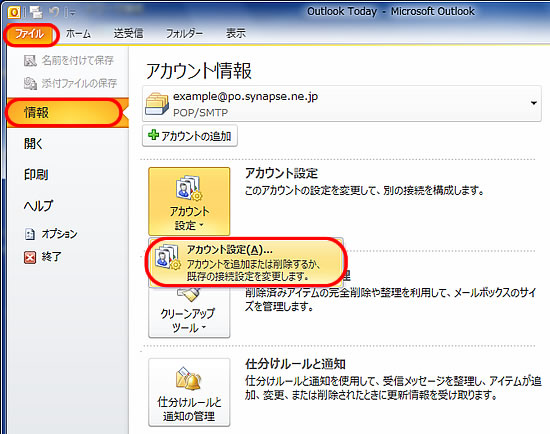Viewport: 550px width, 434px height.
Task: Open the クリーンアップツール dropdown button
Action: 189,312
